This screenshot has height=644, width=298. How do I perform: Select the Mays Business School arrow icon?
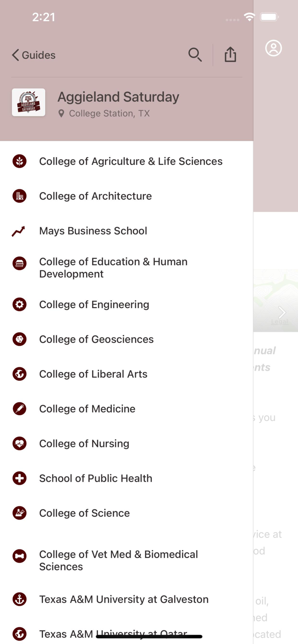19,231
